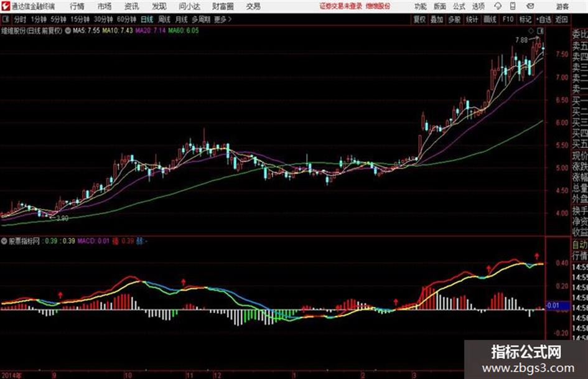
Task: Open the F10 company info
Action: click(x=508, y=19)
